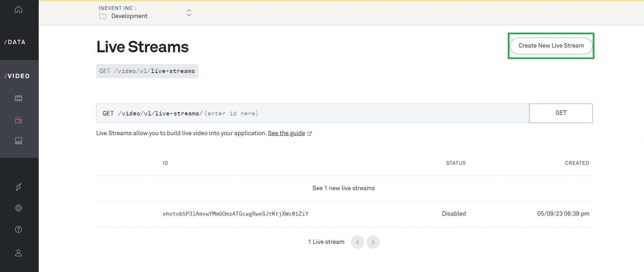This screenshot has height=272, width=644.
Task: Open the /VIDEO section
Action: pyautogui.click(x=17, y=76)
